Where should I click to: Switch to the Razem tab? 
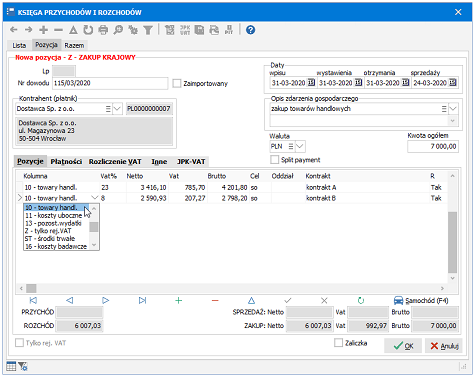click(74, 45)
